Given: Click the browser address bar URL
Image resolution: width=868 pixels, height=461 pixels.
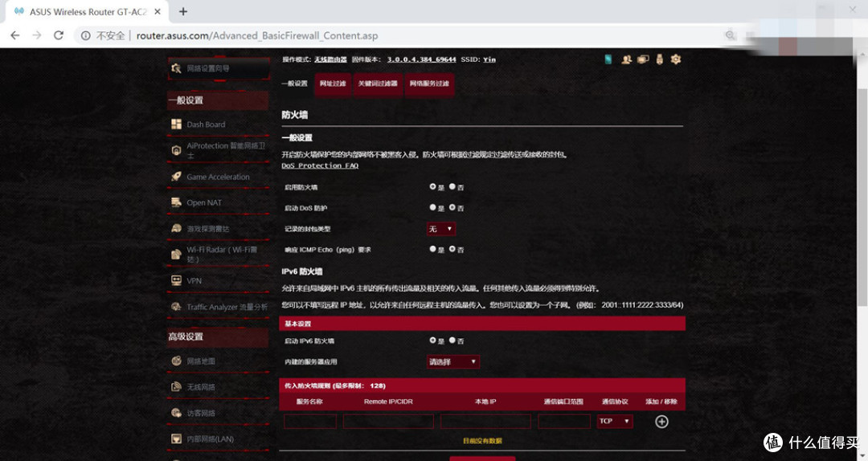Looking at the screenshot, I should [257, 35].
